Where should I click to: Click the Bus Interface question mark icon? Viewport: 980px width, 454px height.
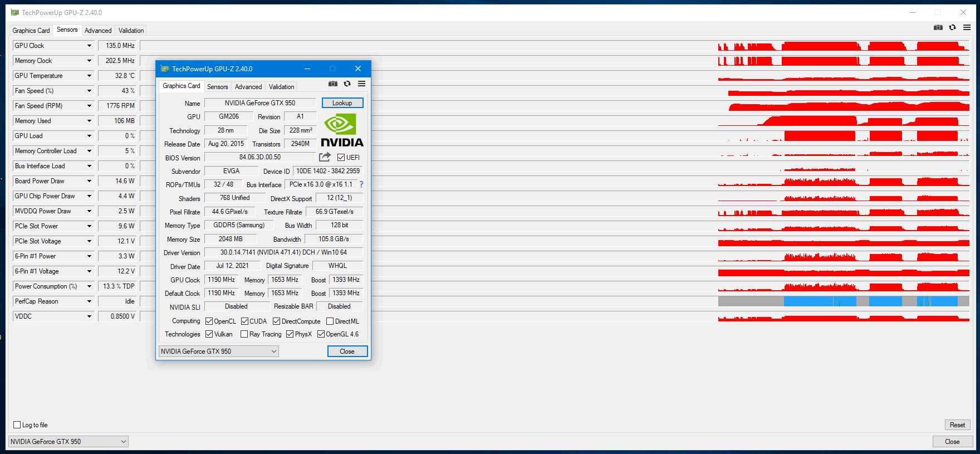coord(361,184)
